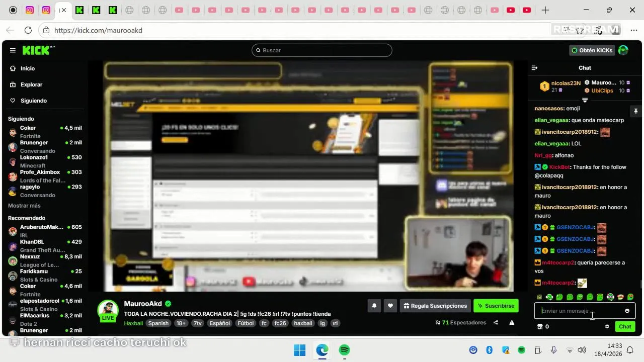This screenshot has height=362, width=644.
Task: Select the 18+ tag
Action: [181, 323]
